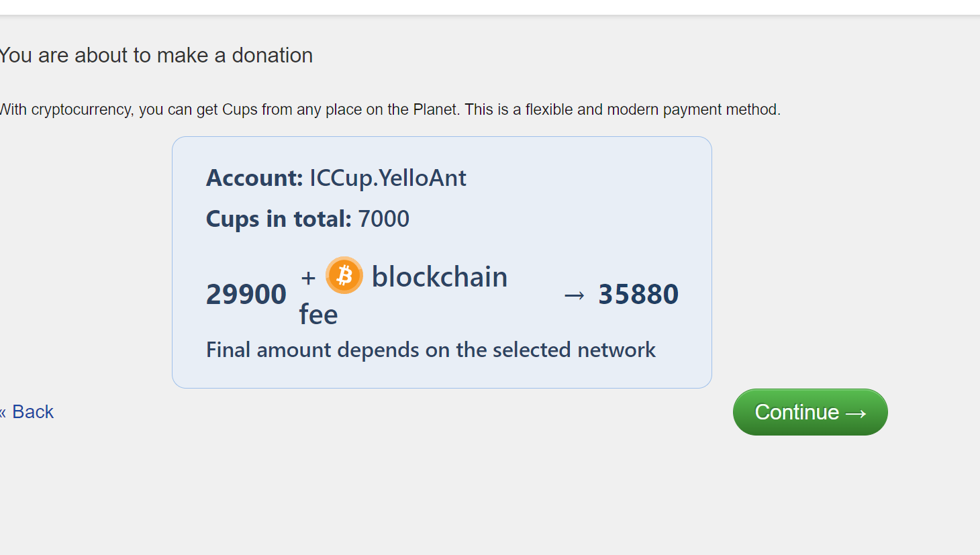Click the cryptocurrency description paragraph
The width and height of the screenshot is (980, 555).
(389, 109)
